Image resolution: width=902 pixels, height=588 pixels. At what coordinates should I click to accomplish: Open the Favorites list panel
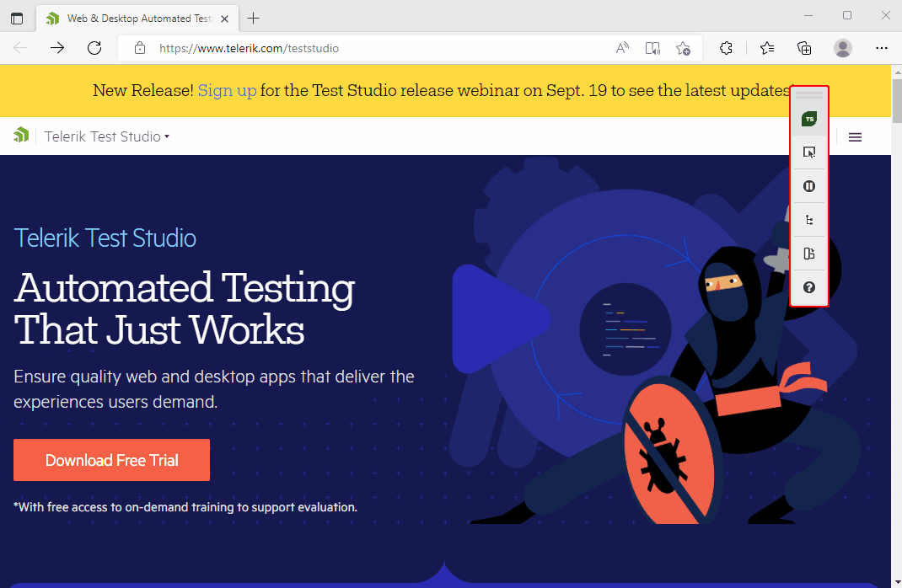(767, 48)
